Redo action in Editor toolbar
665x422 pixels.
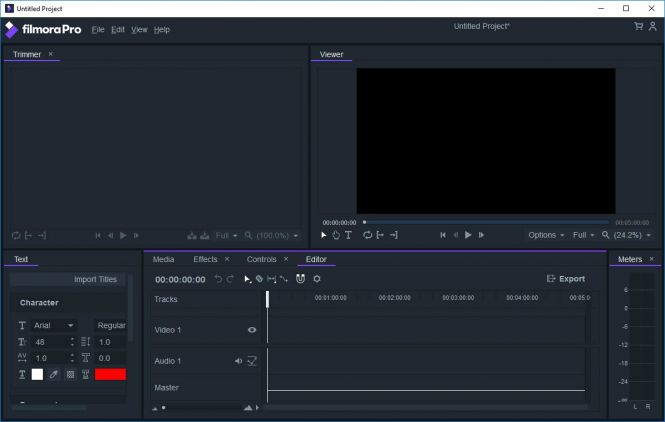[x=230, y=279]
